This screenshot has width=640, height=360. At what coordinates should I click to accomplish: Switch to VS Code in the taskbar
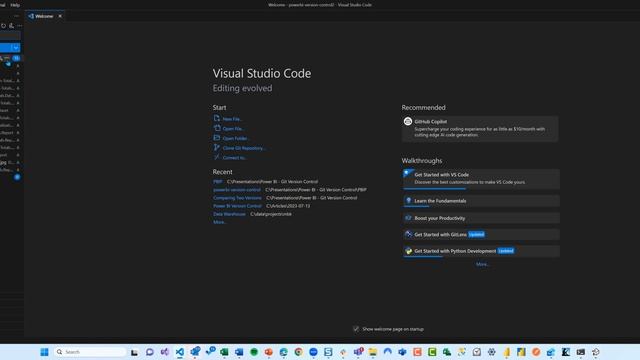[180, 352]
